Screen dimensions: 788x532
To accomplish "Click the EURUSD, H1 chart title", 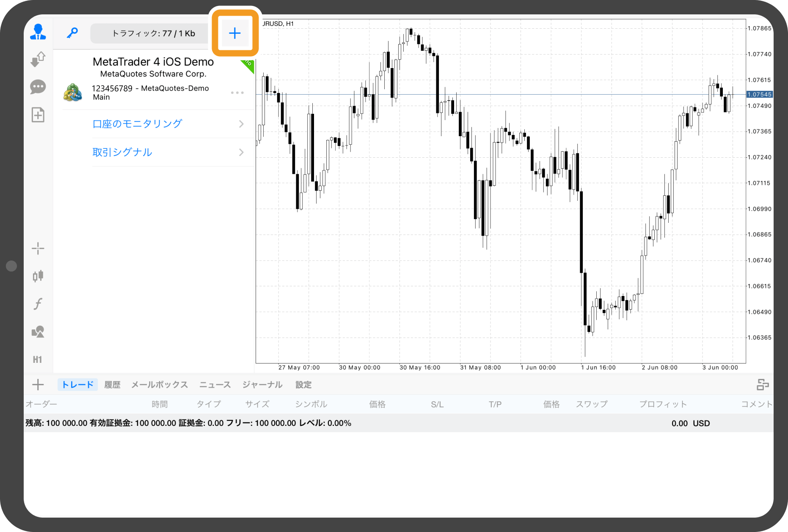I will [278, 24].
